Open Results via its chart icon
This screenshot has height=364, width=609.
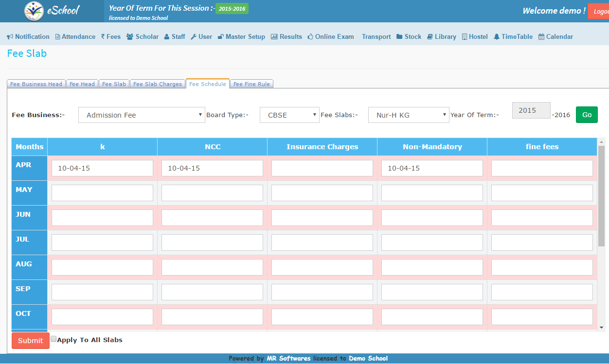pyautogui.click(x=274, y=37)
